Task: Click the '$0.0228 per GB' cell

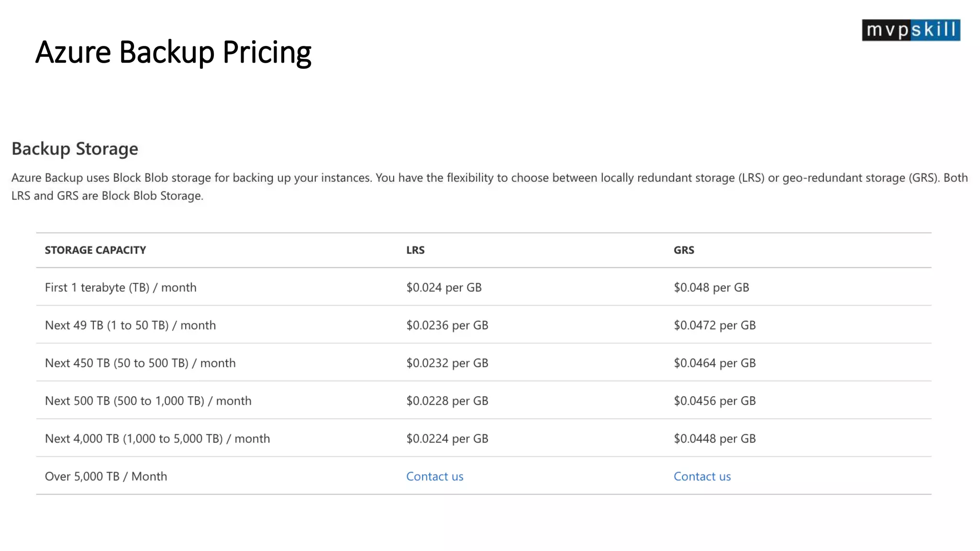Action: (447, 401)
